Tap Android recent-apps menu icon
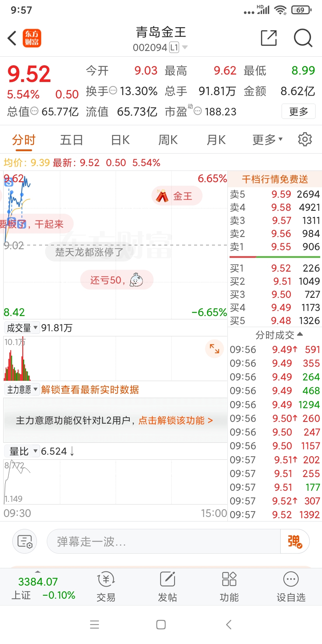Viewport: 322px width, 644px height. [x=95, y=624]
